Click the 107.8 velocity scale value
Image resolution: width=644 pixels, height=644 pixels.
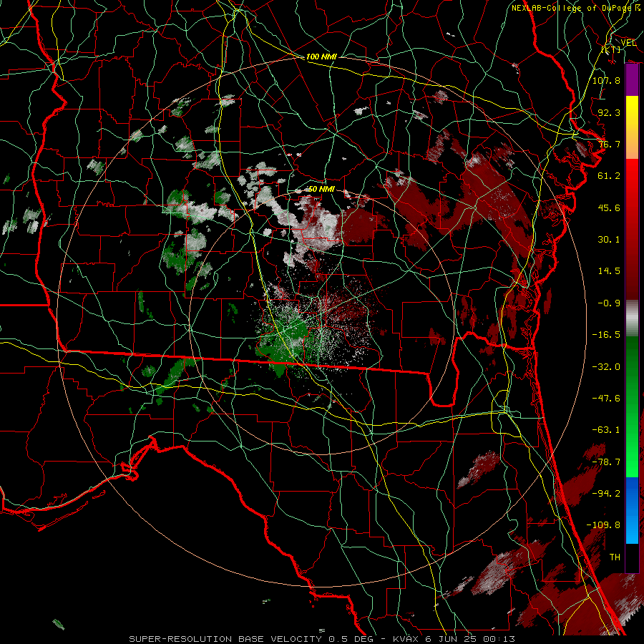606,80
